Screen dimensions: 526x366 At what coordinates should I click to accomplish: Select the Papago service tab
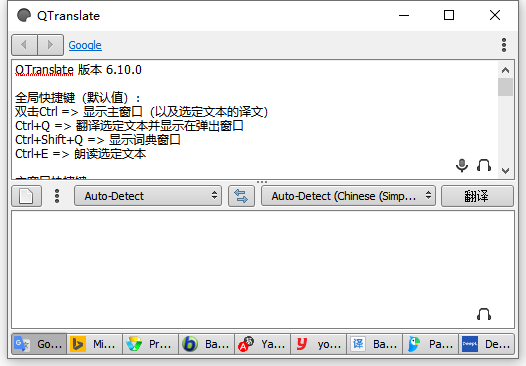coord(431,344)
